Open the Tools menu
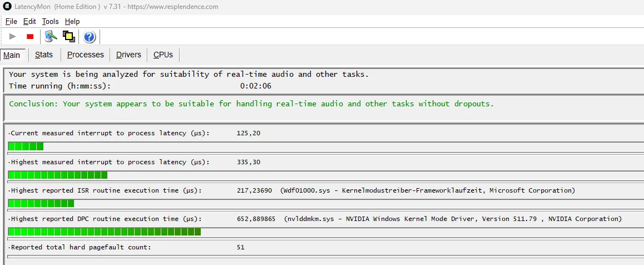The width and height of the screenshot is (644, 265). tap(50, 21)
